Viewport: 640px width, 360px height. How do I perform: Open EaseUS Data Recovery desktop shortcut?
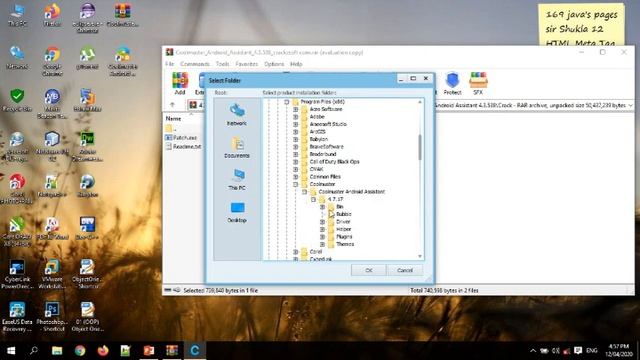point(17,316)
